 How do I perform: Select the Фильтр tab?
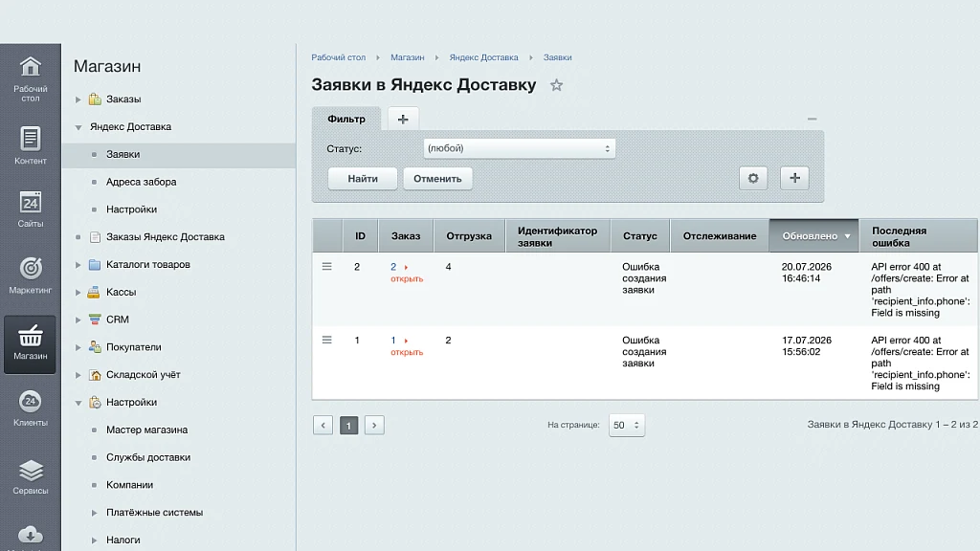coord(346,119)
